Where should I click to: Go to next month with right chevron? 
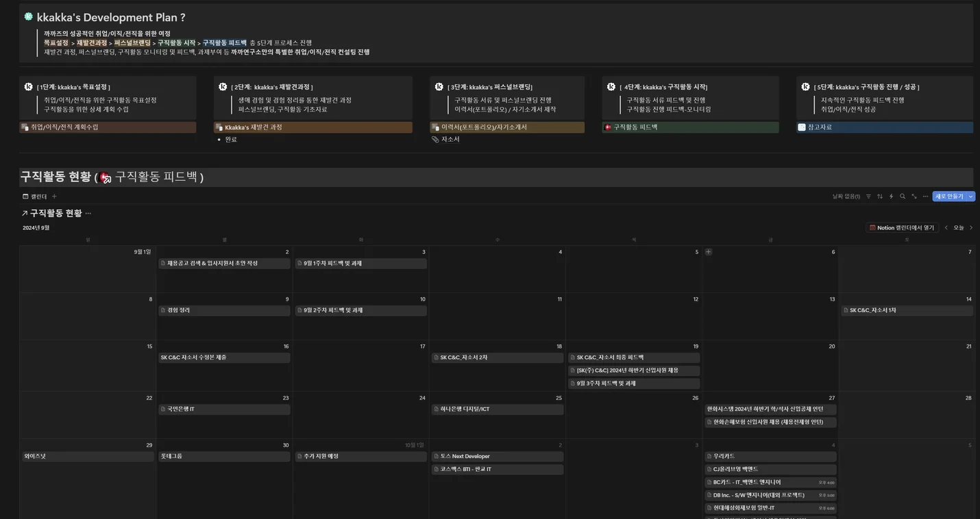[x=970, y=228]
